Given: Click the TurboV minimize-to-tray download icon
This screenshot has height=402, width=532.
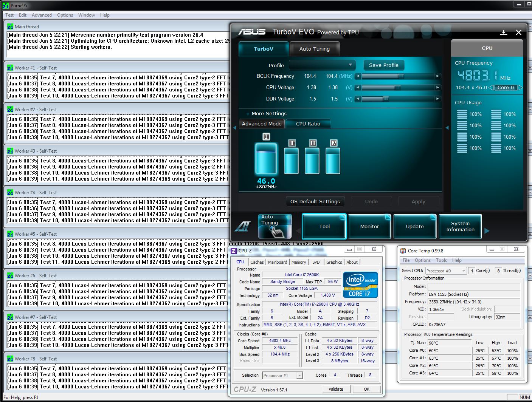Looking at the screenshot, I should click(503, 32).
